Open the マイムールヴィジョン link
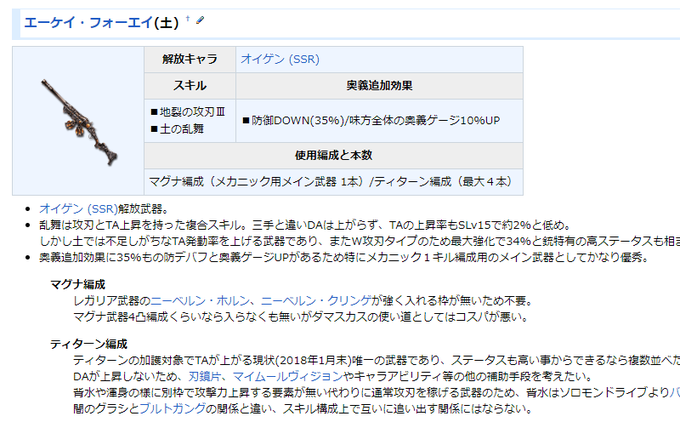Image resolution: width=680 pixels, height=422 pixels. pos(288,376)
